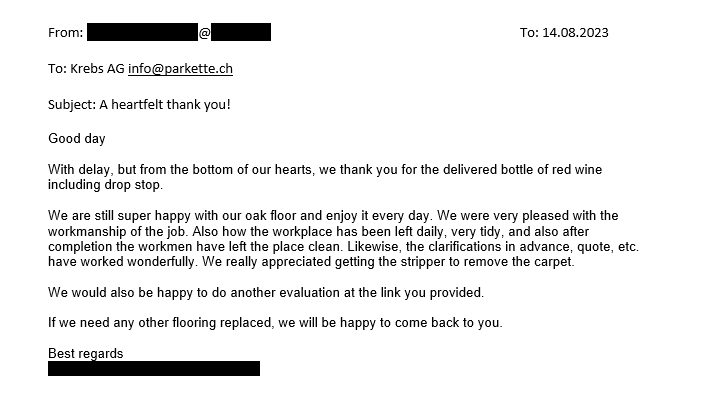Click the @ symbol in the From line
The height and width of the screenshot is (402, 711).
pos(205,33)
